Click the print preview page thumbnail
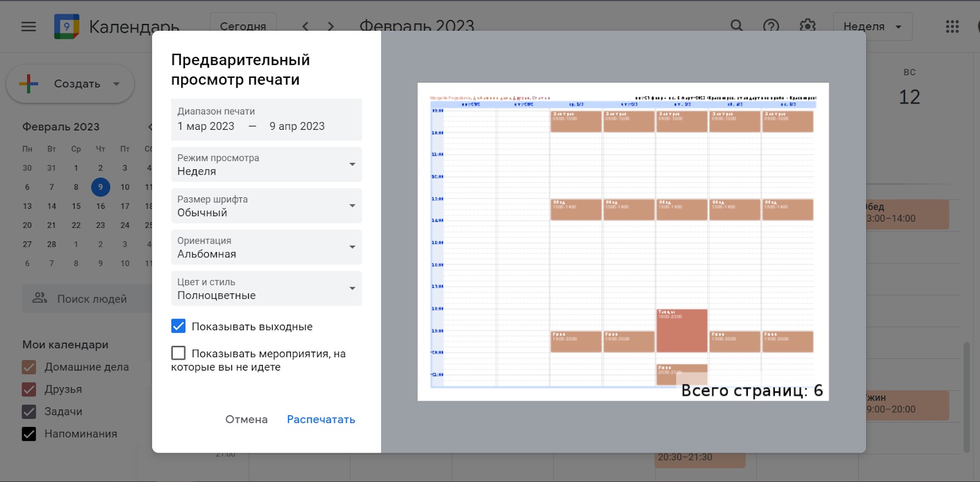The width and height of the screenshot is (980, 482). tap(623, 242)
